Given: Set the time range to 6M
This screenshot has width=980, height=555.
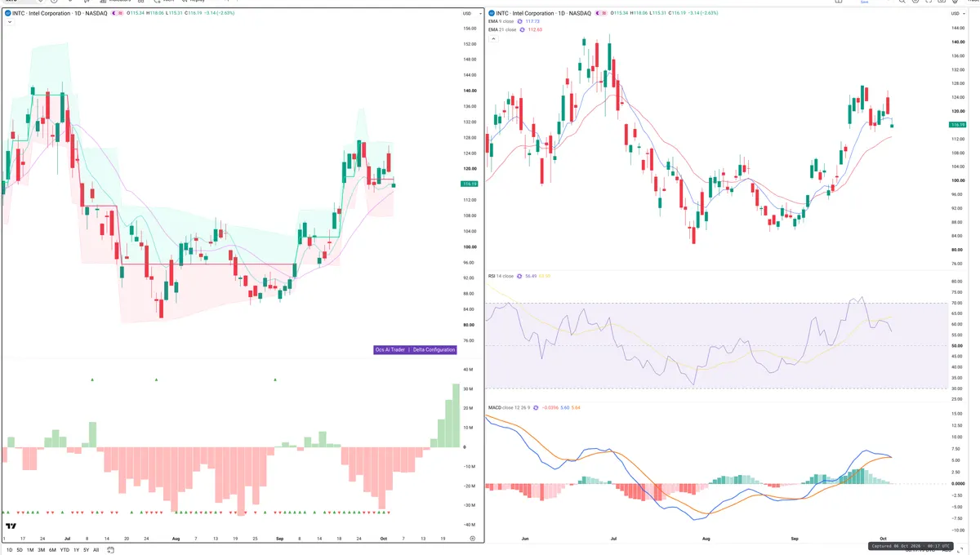Looking at the screenshot, I should [x=52, y=550].
